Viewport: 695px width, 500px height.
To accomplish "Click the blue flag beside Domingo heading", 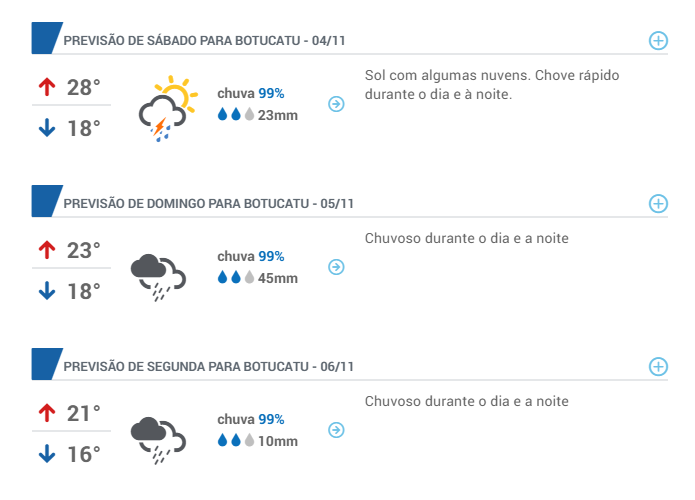I will [47, 201].
